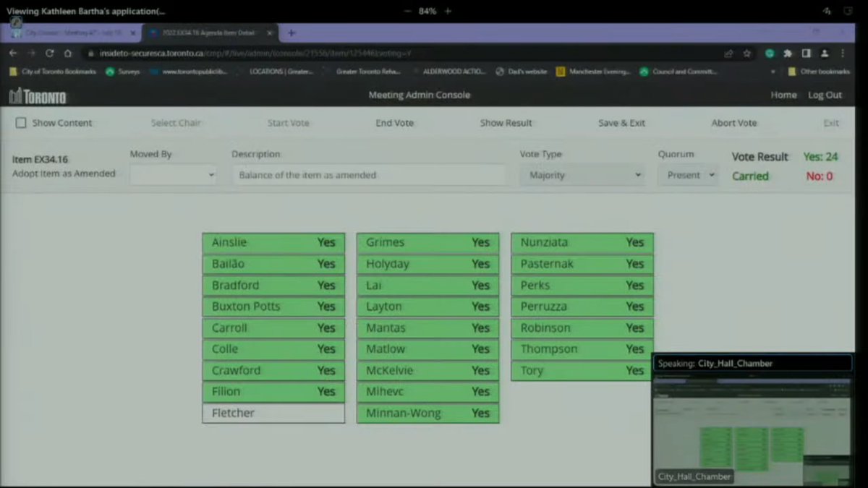Open the browser side panel icon
This screenshot has height=488, width=868.
pyautogui.click(x=806, y=53)
